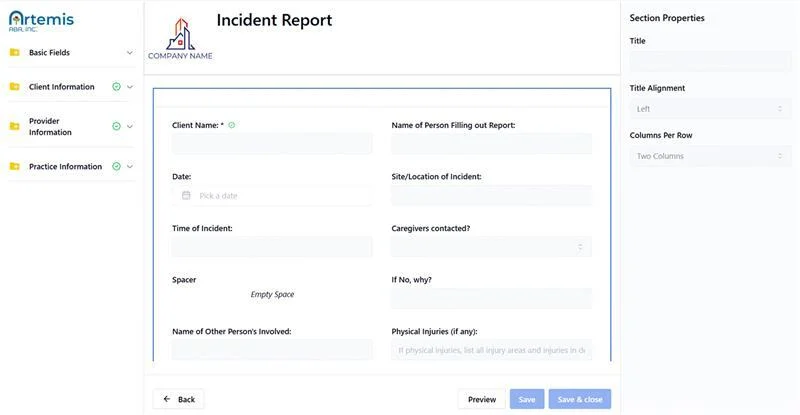
Task: Open the Columns Per Row dropdown
Action: pos(710,156)
